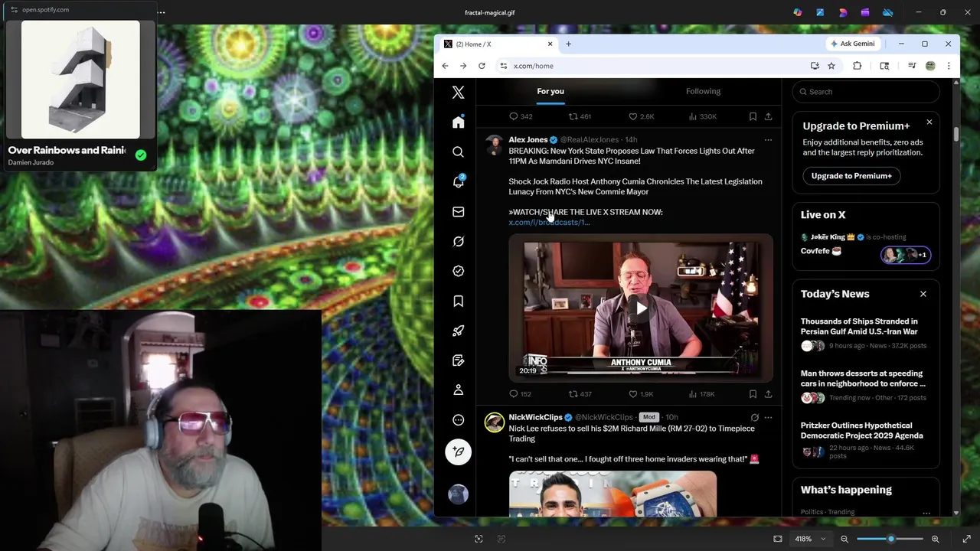Click Grok explain icon on NickWickClips post
Image resolution: width=980 pixels, height=551 pixels.
pyautogui.click(x=754, y=418)
